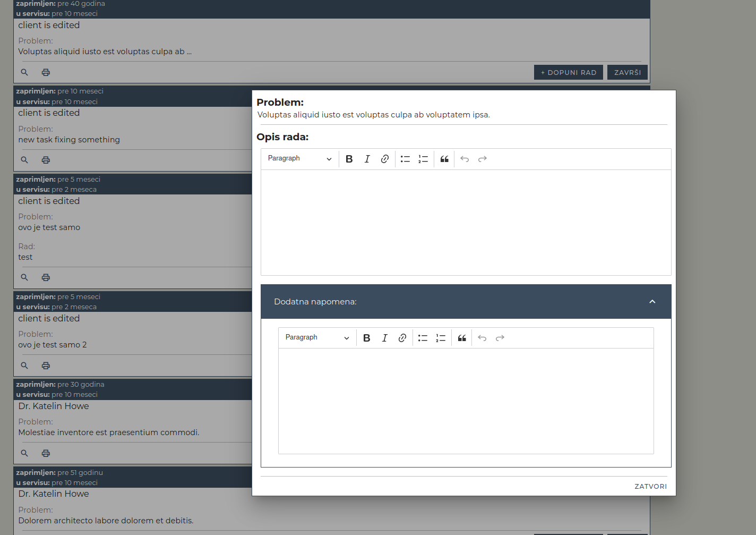Viewport: 756px width, 535px height.
Task: Open Paragraph dropdown in Dodatna napomena editor
Action: click(317, 338)
